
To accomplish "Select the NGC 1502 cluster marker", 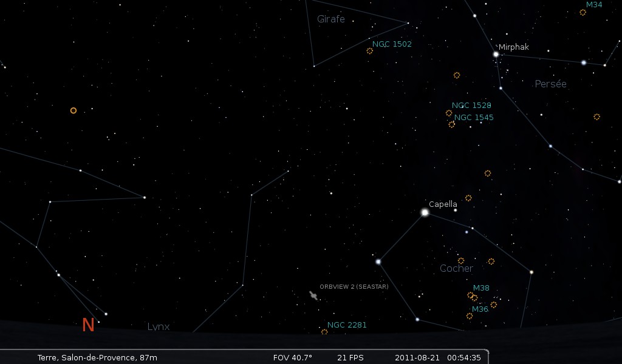I will [x=370, y=51].
